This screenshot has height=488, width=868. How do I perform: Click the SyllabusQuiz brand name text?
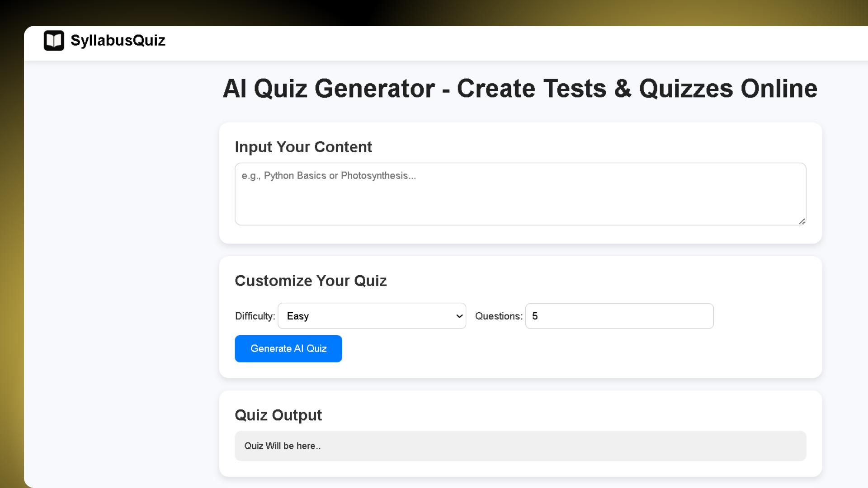(x=118, y=41)
